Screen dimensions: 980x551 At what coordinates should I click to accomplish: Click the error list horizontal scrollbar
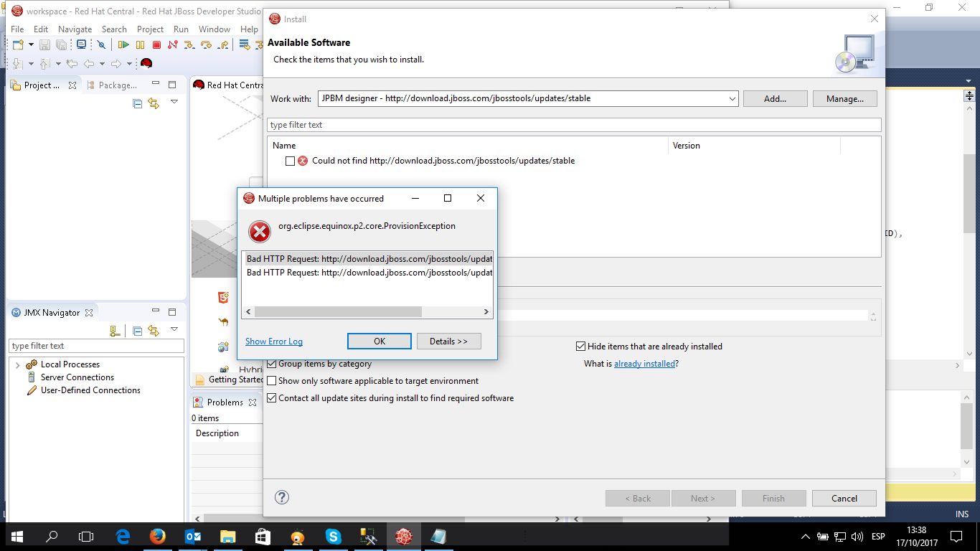point(337,312)
